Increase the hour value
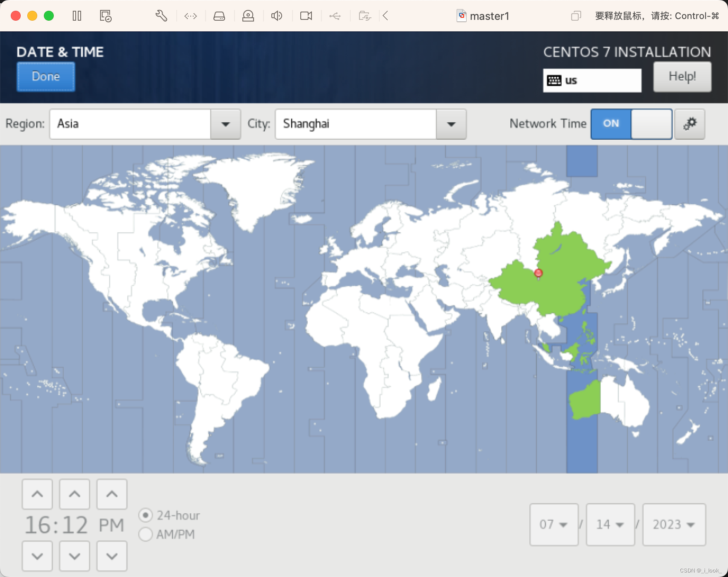Image resolution: width=728 pixels, height=577 pixels. [37, 494]
